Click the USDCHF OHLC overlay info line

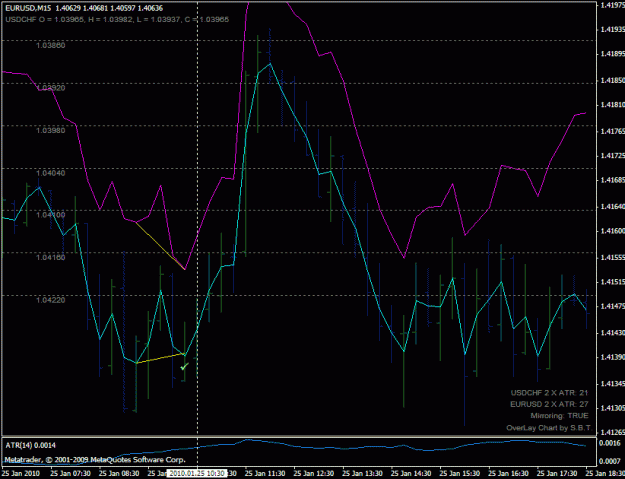117,19
